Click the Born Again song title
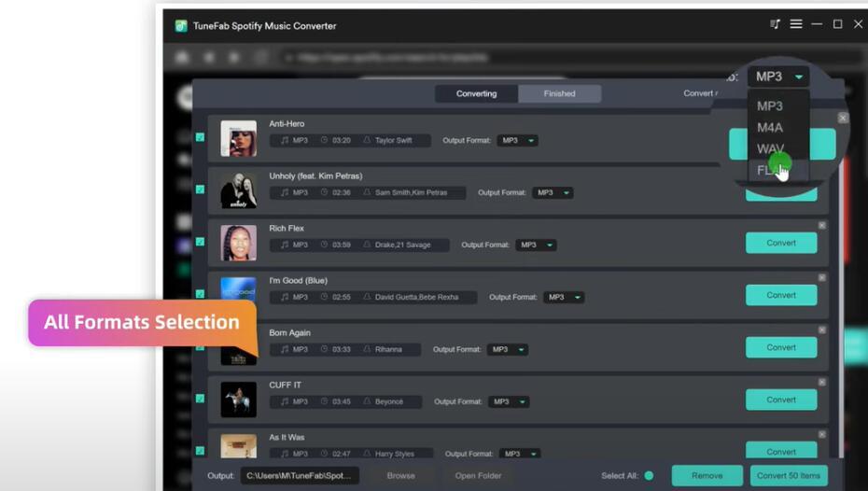868x491 pixels. 289,332
